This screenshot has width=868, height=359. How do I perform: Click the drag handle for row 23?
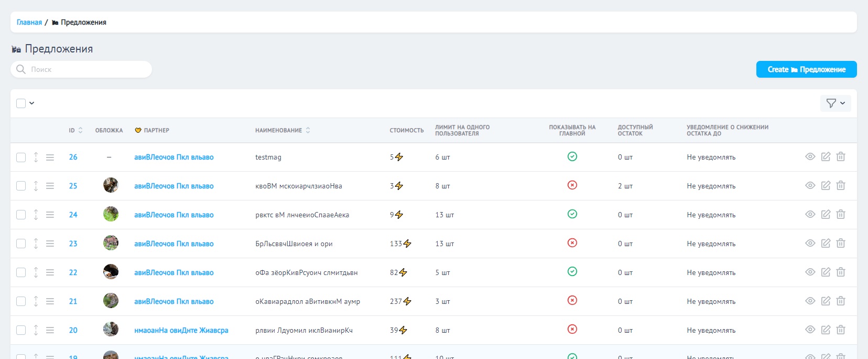(50, 244)
